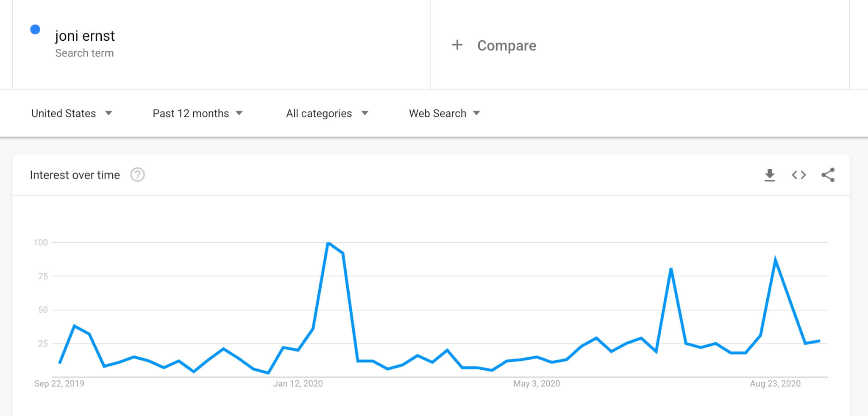The width and height of the screenshot is (868, 416).
Task: Select the Sep 22, 2019 axis label
Action: coord(59,384)
